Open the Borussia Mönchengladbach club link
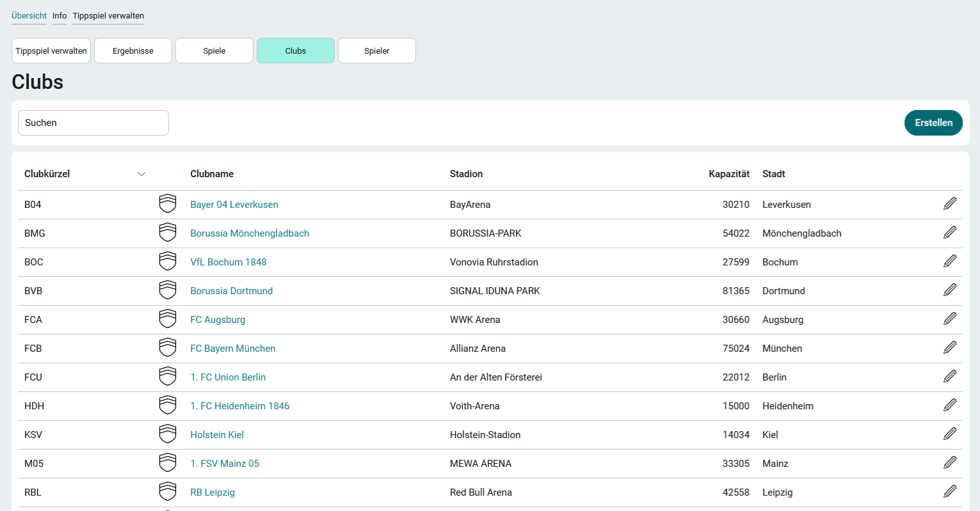The image size is (980, 511). pos(250,233)
